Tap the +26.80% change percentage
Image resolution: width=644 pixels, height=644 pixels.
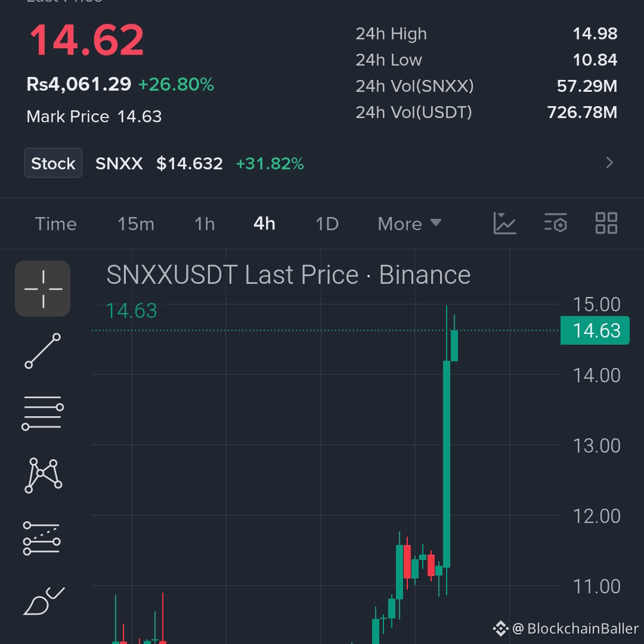click(176, 84)
